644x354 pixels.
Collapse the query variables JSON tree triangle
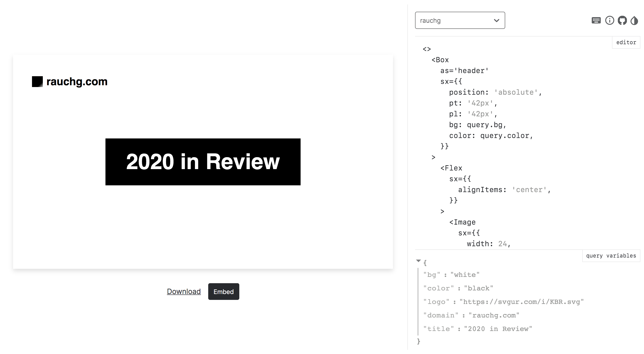(x=418, y=261)
